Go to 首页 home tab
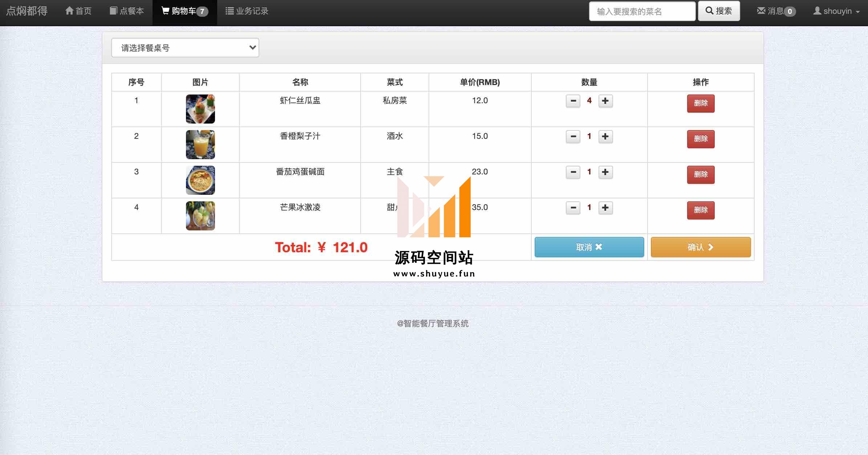The image size is (868, 455). pos(78,11)
